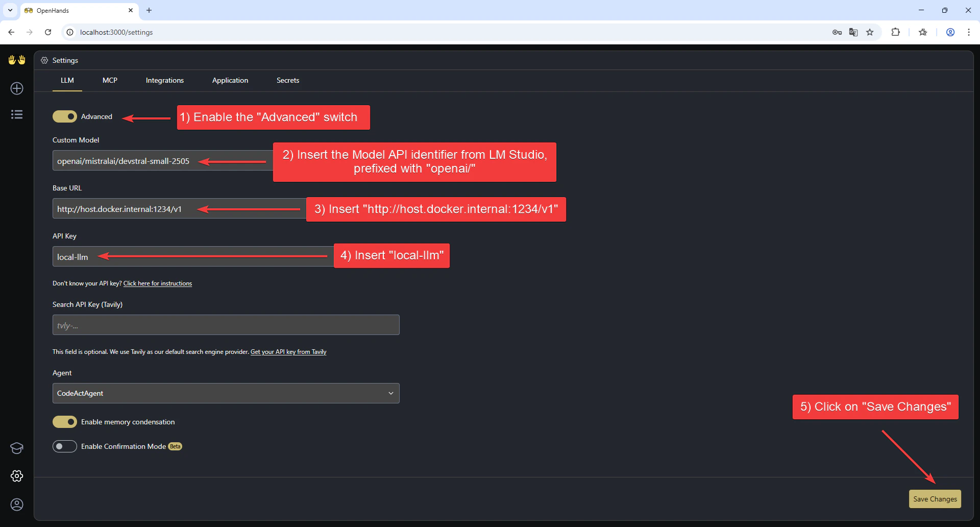This screenshot has height=527, width=980.
Task: Open the browser profile icon
Action: pos(950,32)
